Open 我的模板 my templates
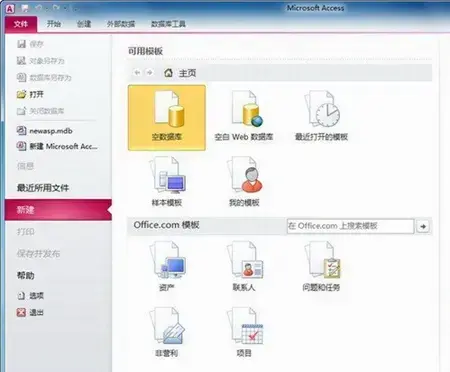 pyautogui.click(x=244, y=182)
